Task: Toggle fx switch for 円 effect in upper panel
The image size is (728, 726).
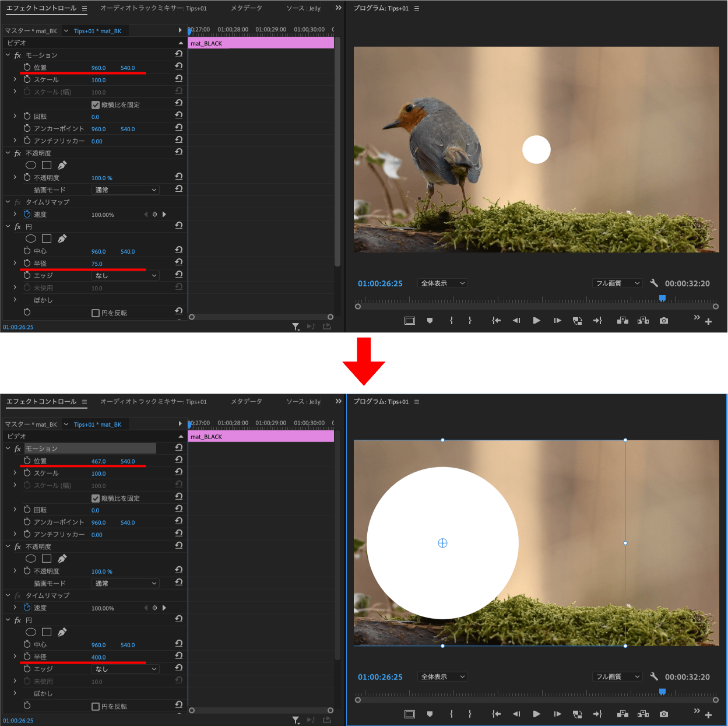Action: 17,227
